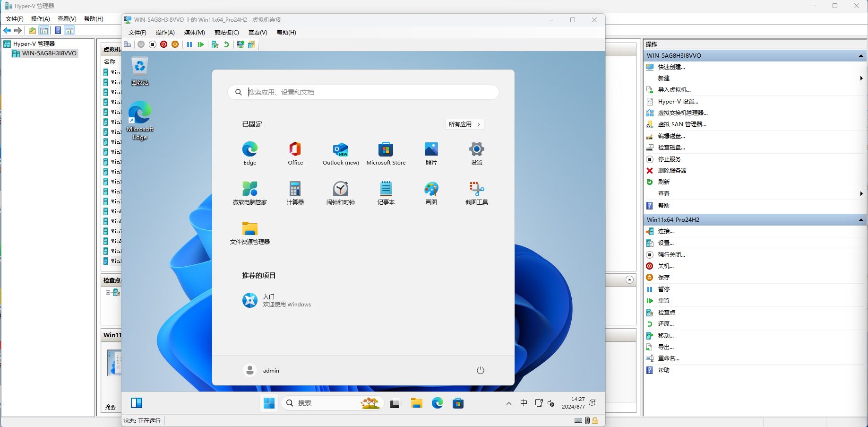Viewport: 868px width, 427px height.
Task: Click the Widgets icon on VM taskbar
Action: [137, 403]
